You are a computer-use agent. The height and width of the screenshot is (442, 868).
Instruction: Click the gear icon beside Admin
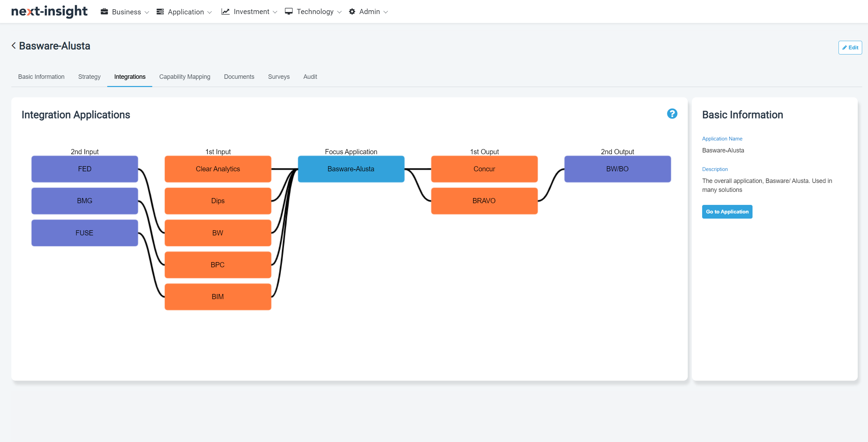352,12
